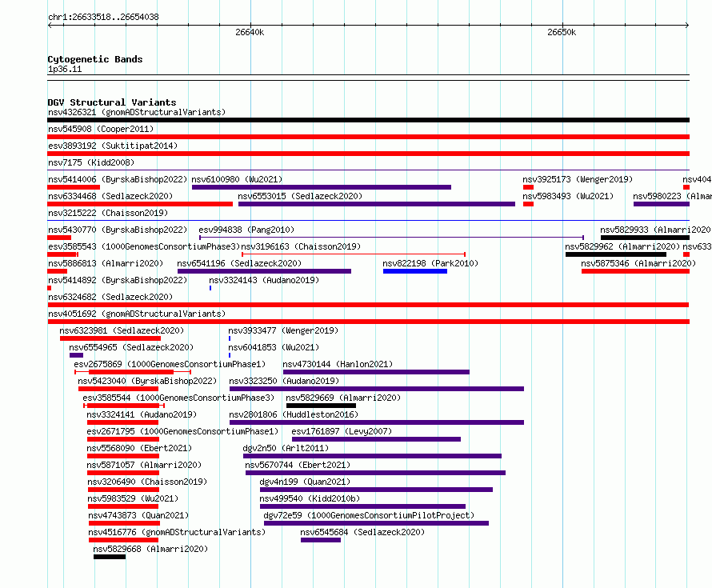This screenshot has width=712, height=588.
Task: Select nsv5829669 (Almarri2020) label
Action: click(343, 398)
